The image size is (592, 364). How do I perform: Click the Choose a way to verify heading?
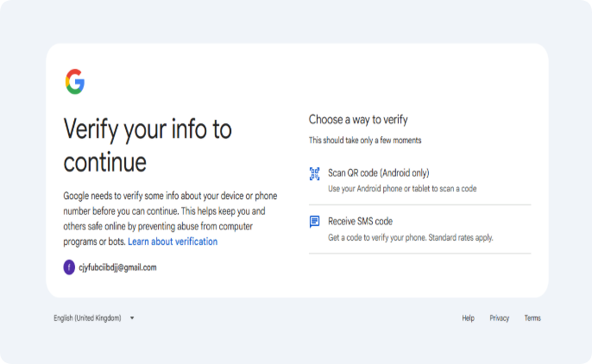coord(358,120)
